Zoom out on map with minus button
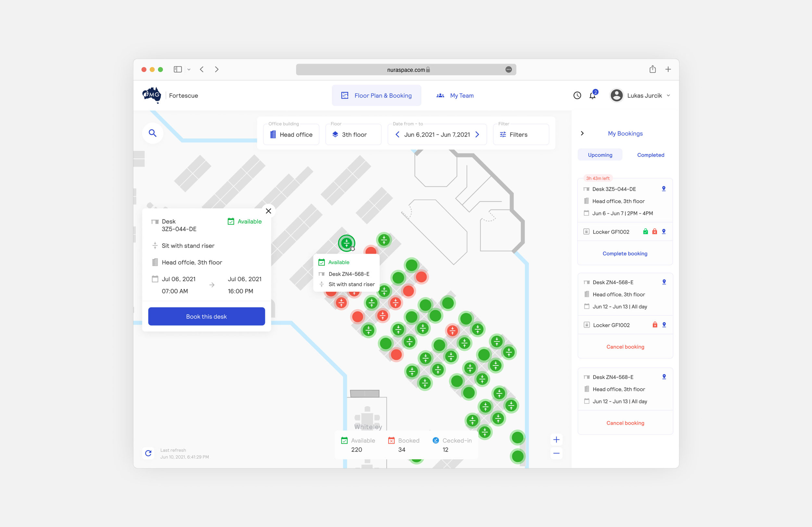This screenshot has width=812, height=527. click(x=556, y=453)
